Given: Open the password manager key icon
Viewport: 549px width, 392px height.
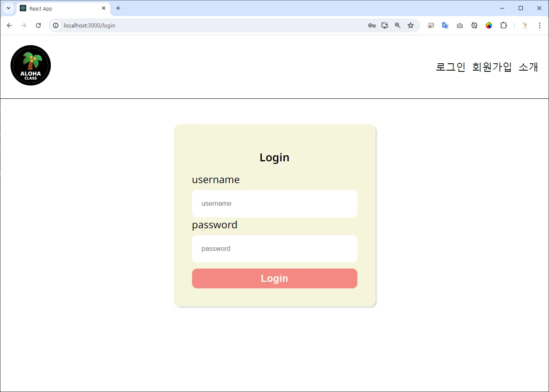Looking at the screenshot, I should [372, 25].
